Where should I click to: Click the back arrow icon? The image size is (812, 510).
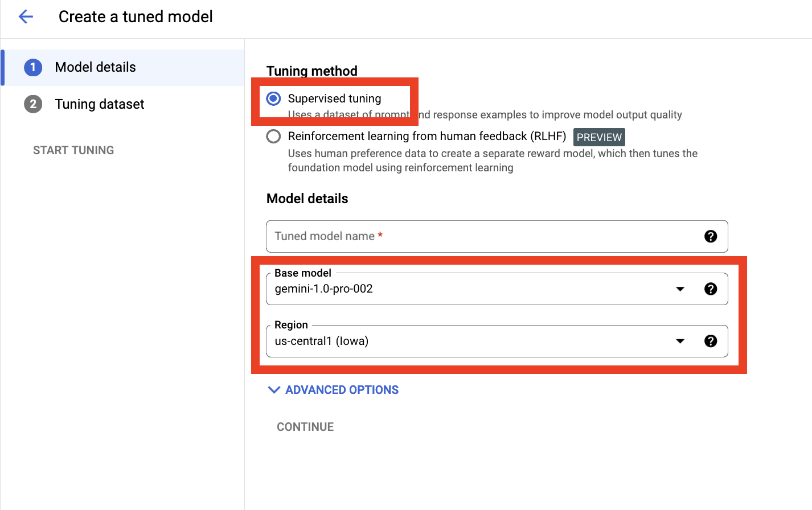tap(26, 17)
